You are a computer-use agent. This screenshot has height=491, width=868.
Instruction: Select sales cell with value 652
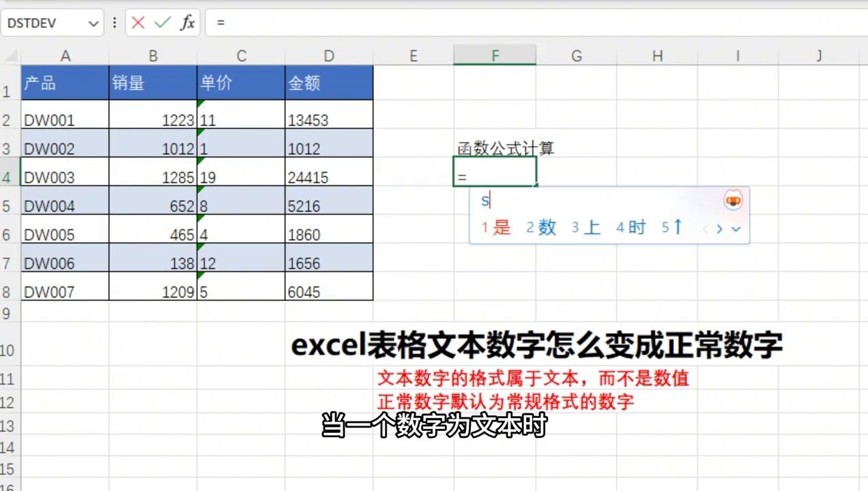tap(153, 200)
